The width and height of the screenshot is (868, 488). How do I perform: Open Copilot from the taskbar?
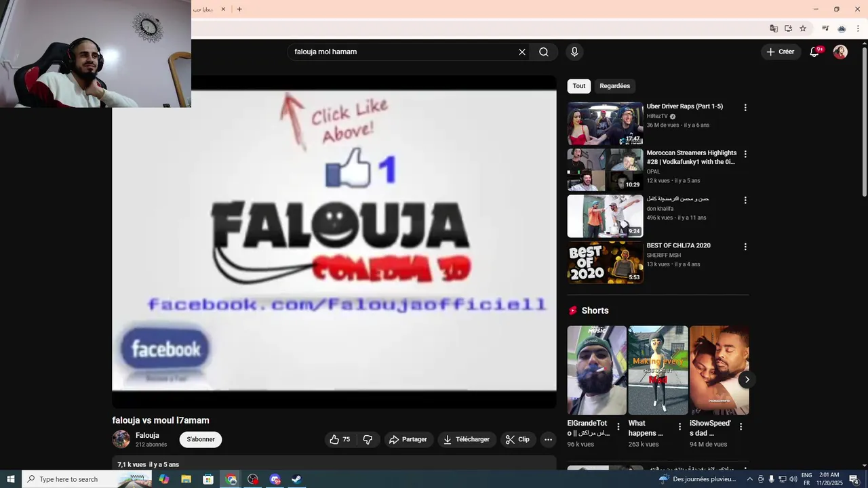tap(164, 479)
